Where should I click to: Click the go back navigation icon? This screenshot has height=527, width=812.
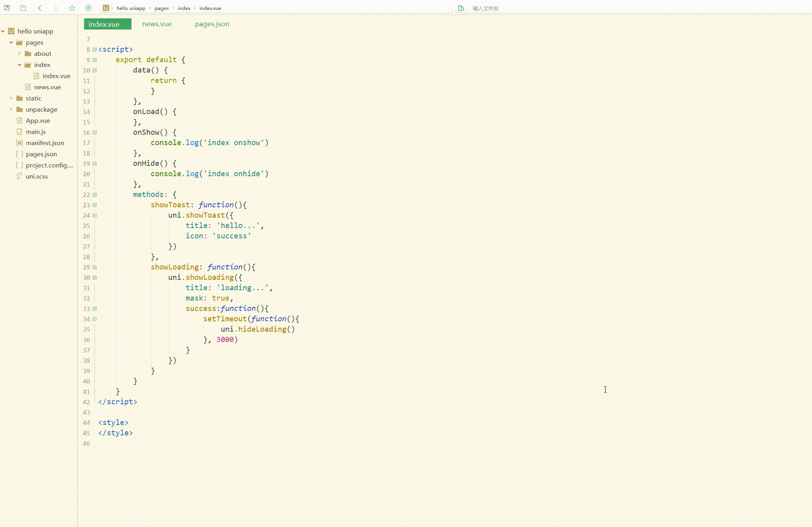click(x=40, y=8)
